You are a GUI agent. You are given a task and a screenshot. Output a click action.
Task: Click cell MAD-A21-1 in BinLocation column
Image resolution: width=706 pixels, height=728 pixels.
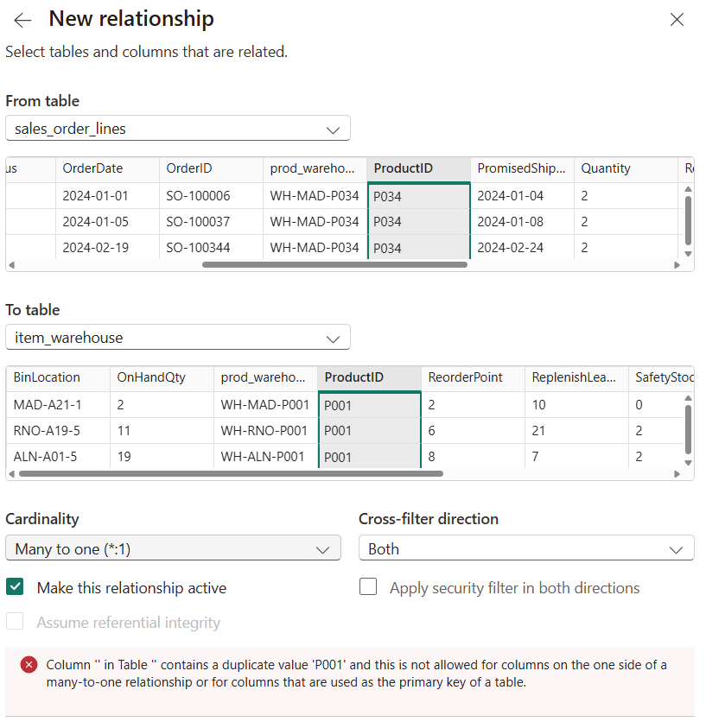pos(58,405)
